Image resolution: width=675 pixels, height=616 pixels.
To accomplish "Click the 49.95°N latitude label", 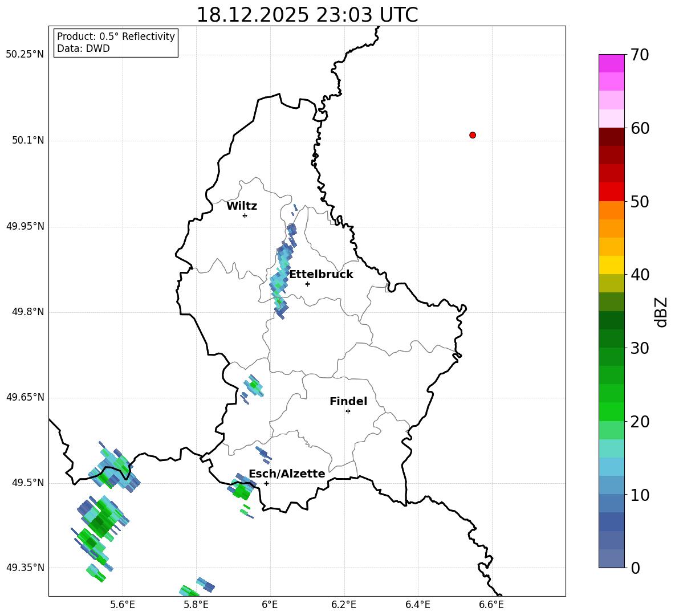I will (x=25, y=226).
